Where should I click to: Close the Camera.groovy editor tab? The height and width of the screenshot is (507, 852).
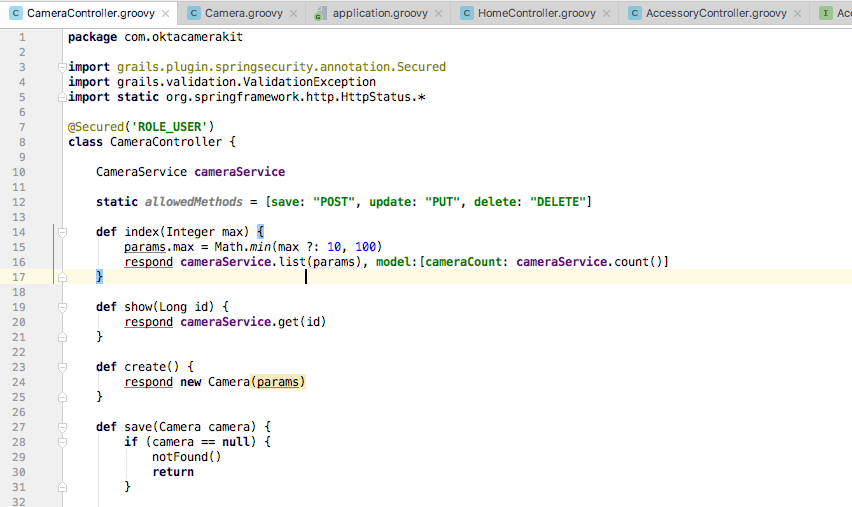coord(291,14)
